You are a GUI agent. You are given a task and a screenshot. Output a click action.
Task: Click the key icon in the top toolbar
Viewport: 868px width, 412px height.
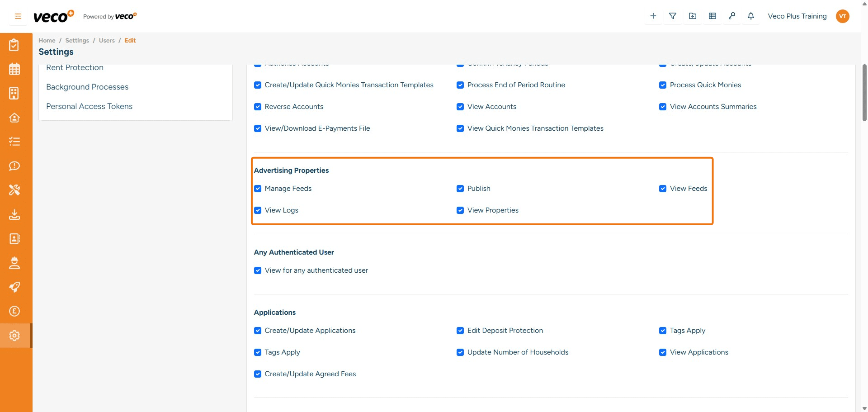point(731,16)
